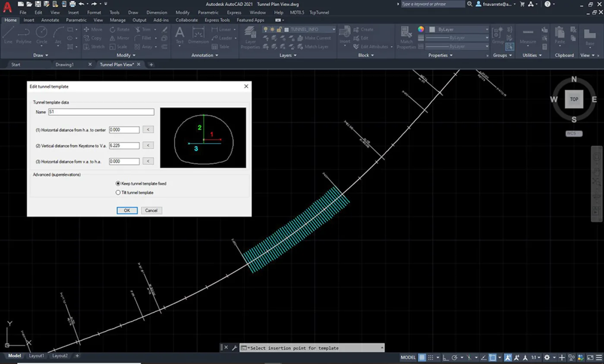This screenshot has height=364, width=604.
Task: Expand the Properties panel
Action: (x=440, y=55)
